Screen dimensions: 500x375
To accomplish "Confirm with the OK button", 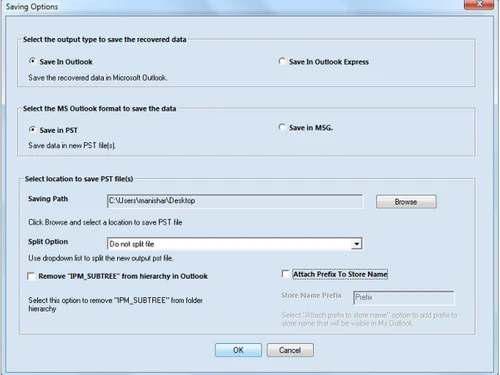I will tap(238, 350).
